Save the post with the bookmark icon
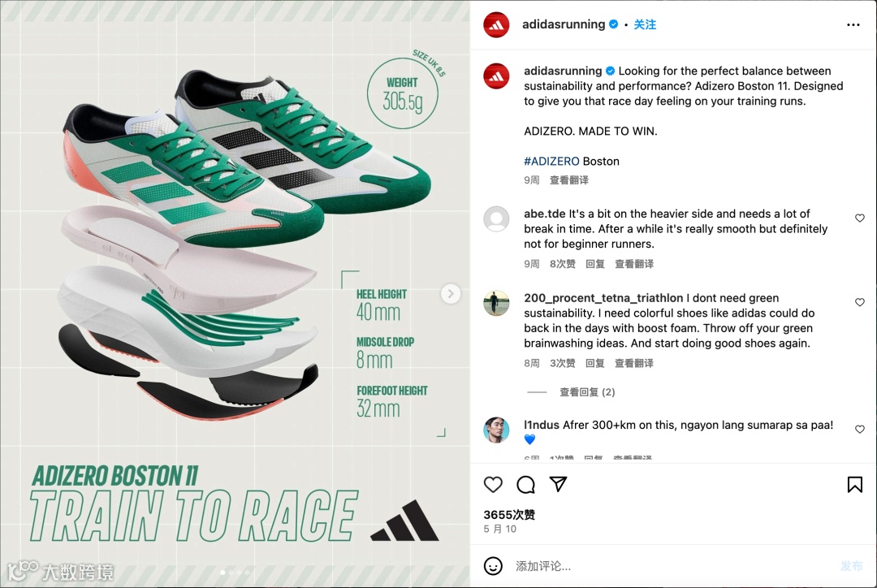The image size is (877, 588). 854,485
